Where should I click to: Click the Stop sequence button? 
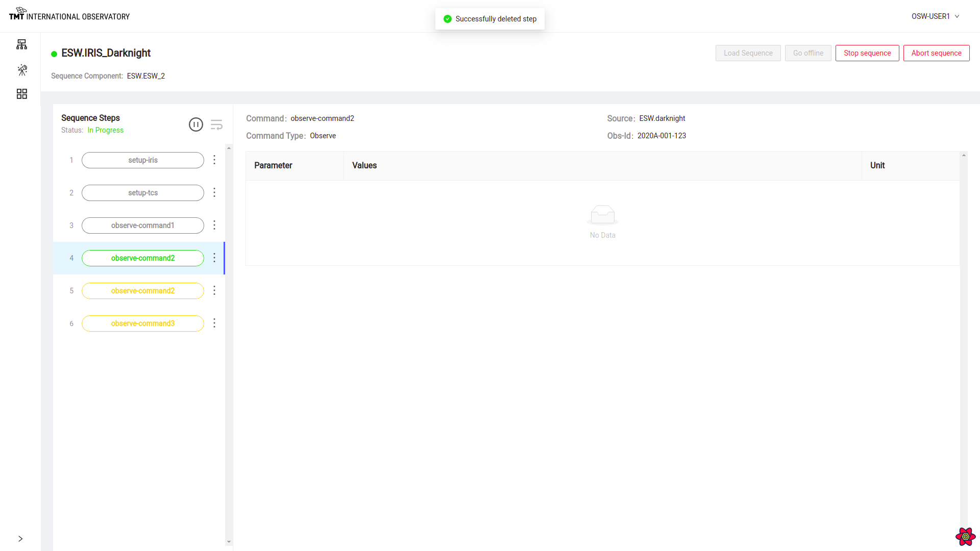(867, 53)
